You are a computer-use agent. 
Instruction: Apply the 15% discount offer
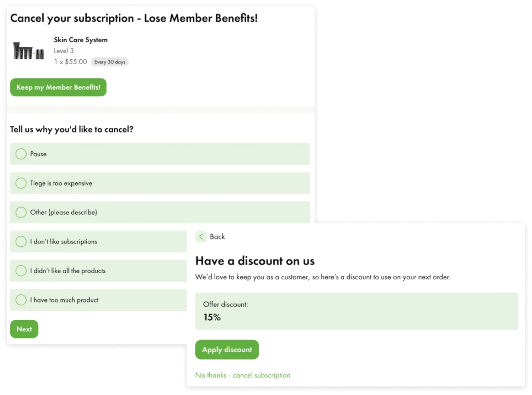(227, 350)
